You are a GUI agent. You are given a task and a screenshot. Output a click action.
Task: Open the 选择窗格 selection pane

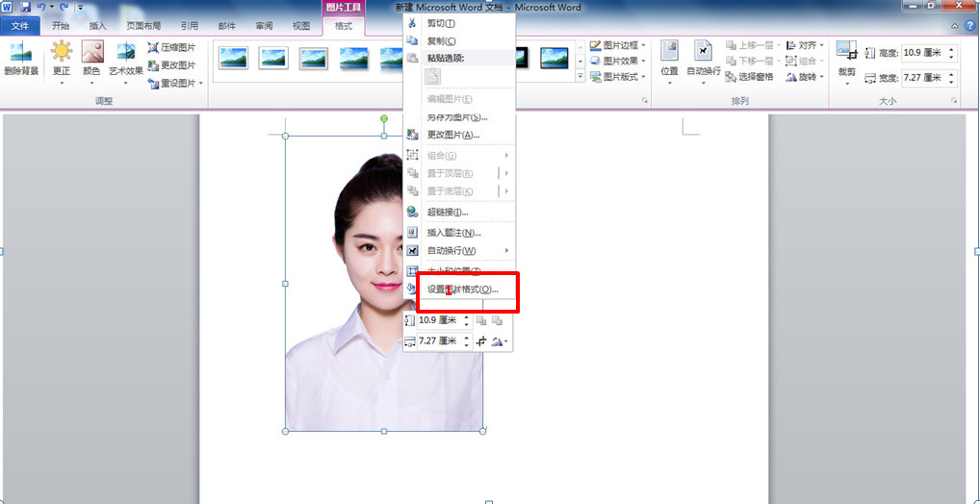(749, 77)
